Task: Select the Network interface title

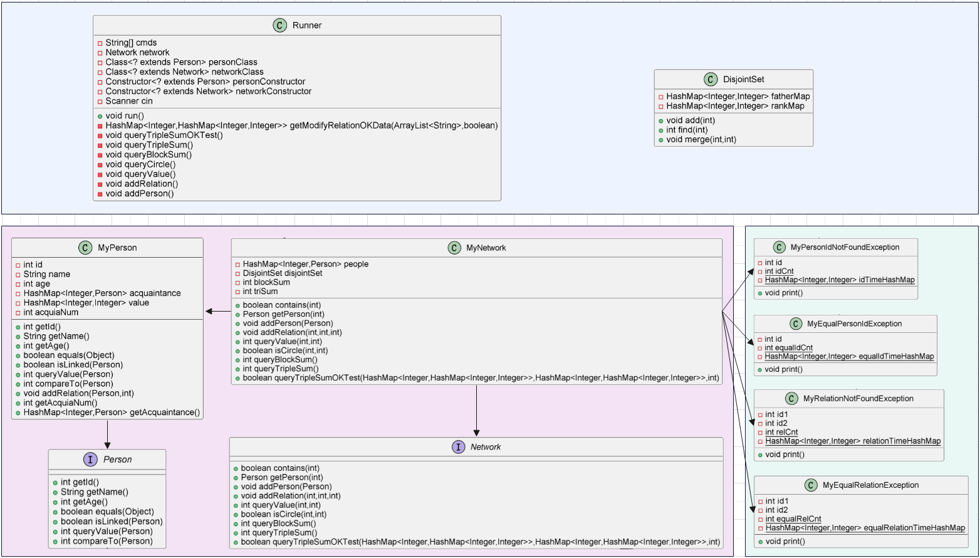Action: 486,447
